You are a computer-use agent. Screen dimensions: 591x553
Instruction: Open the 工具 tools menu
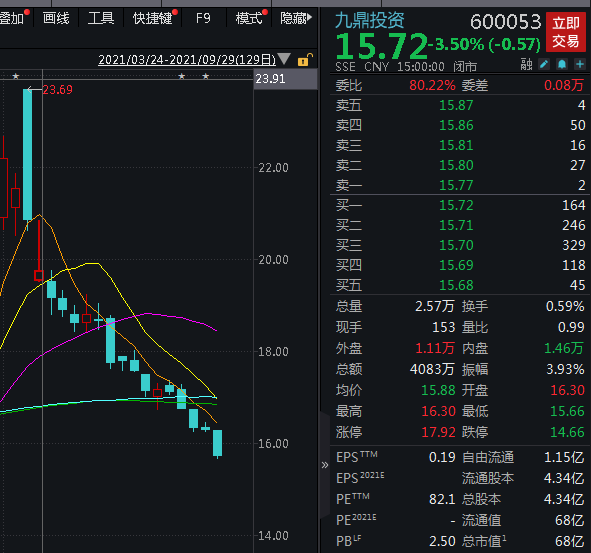[x=101, y=18]
